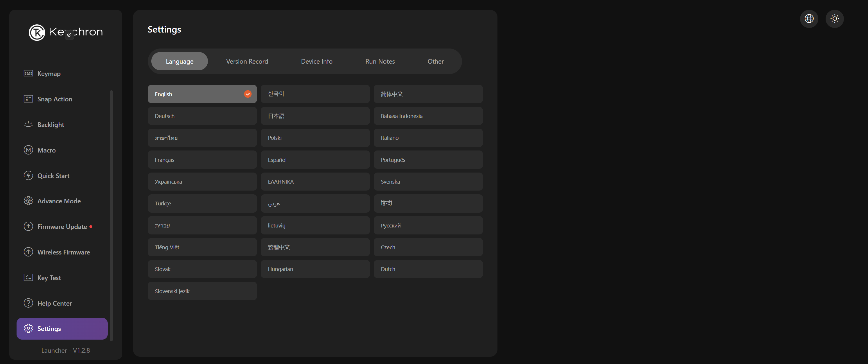Open the Other settings tab
868x364 pixels.
[435, 61]
